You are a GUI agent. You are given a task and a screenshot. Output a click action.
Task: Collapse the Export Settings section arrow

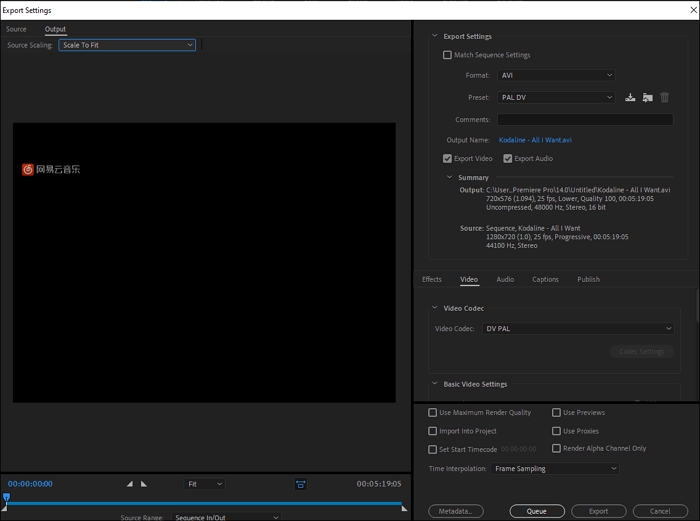pyautogui.click(x=435, y=36)
